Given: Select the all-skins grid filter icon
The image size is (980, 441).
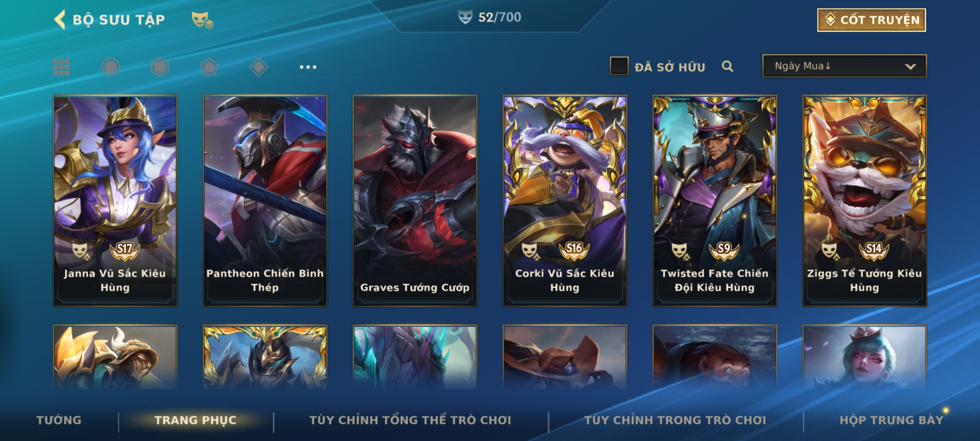Looking at the screenshot, I should [61, 67].
